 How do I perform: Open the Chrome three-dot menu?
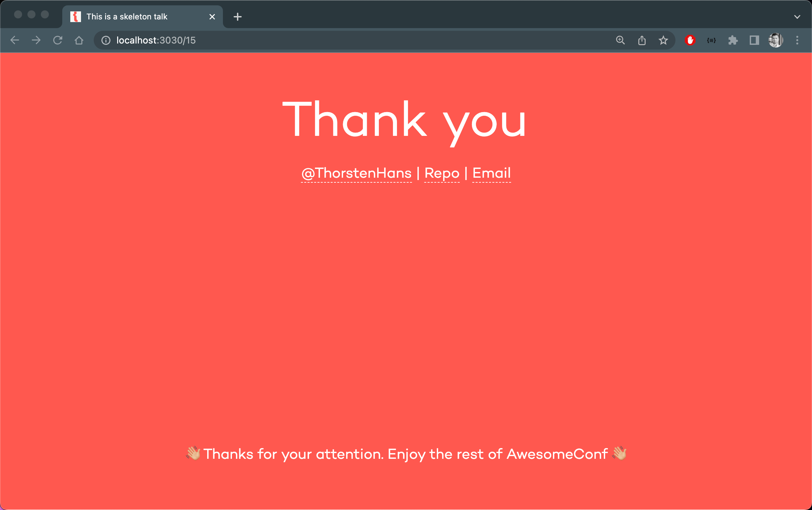(797, 40)
